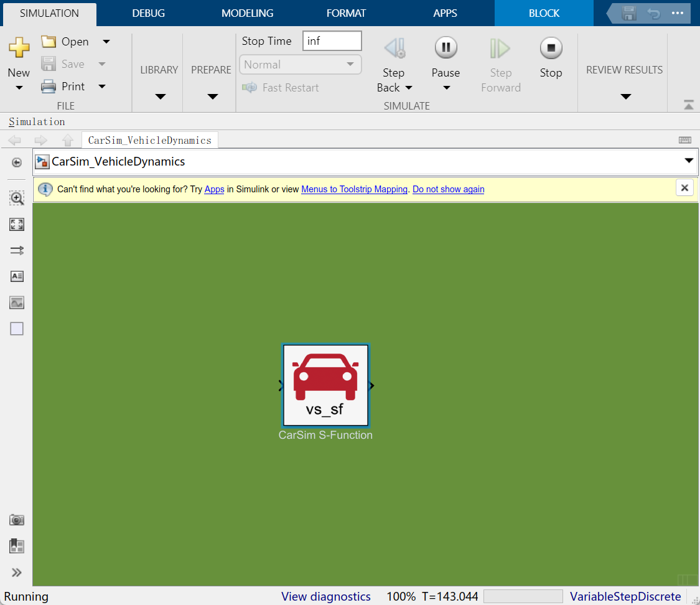The height and width of the screenshot is (605, 700).
Task: Add an Annotation text box from the left palette
Action: (17, 276)
